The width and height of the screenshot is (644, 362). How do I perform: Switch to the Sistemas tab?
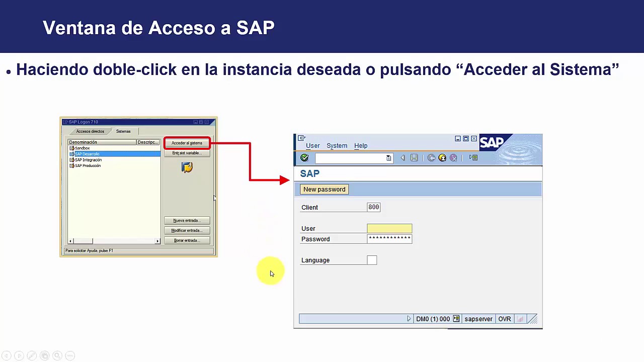[x=123, y=131]
